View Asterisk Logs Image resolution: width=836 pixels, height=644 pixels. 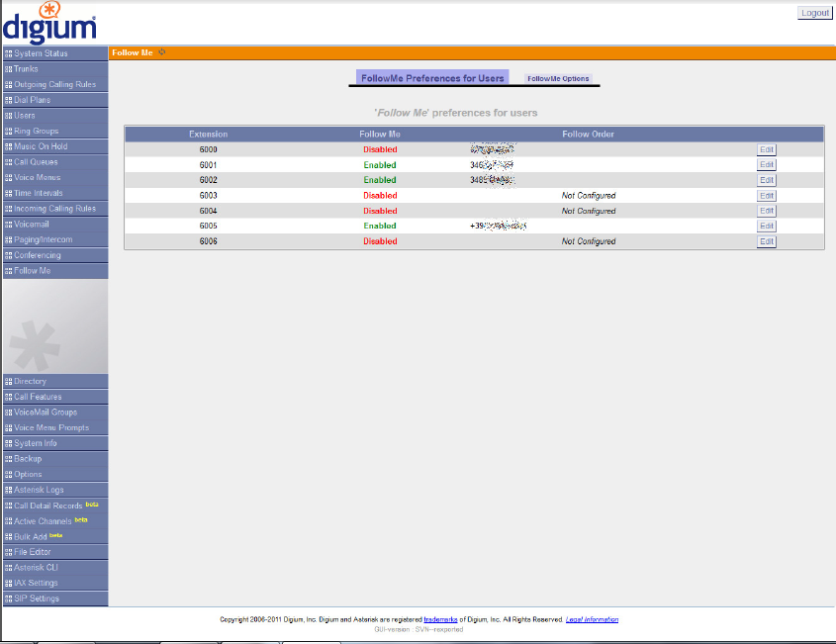coord(55,490)
